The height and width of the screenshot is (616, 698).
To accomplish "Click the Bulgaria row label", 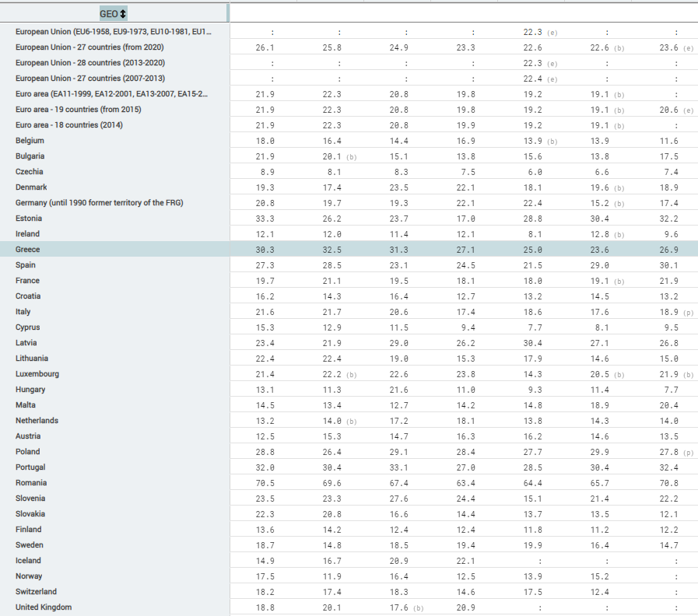I will coord(30,156).
